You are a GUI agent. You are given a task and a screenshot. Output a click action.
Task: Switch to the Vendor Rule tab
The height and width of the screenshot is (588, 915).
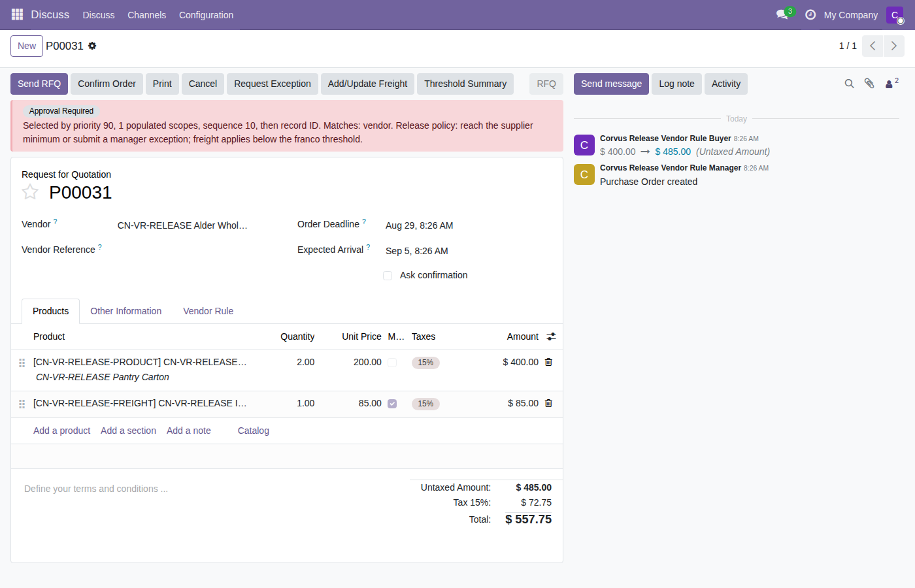(x=208, y=311)
